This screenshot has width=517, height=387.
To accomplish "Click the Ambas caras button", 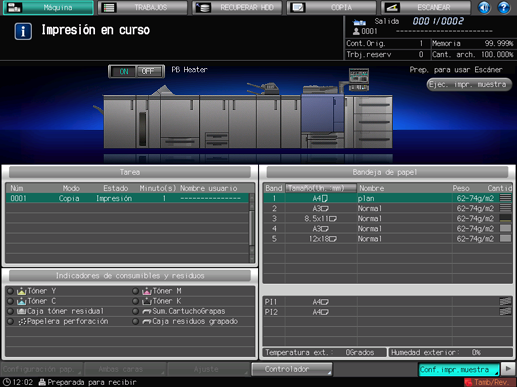I will point(125,369).
